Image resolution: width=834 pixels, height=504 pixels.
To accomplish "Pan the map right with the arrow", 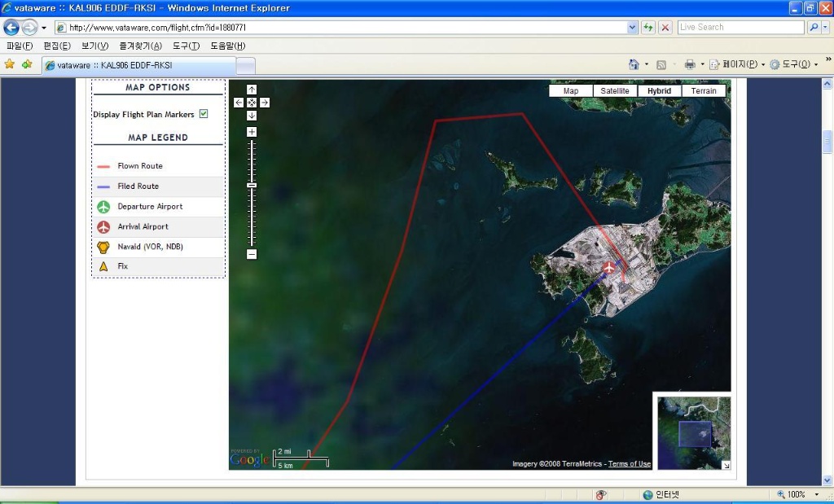I will [265, 103].
